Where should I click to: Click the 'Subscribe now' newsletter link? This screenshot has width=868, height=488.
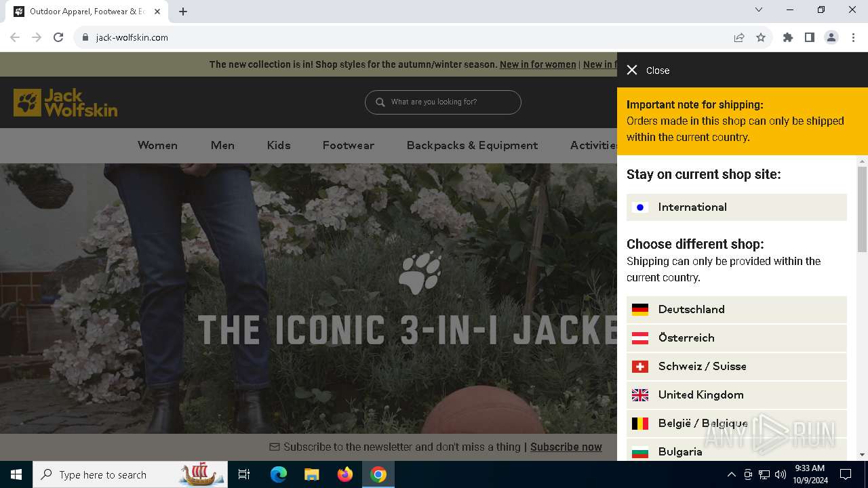[566, 447]
